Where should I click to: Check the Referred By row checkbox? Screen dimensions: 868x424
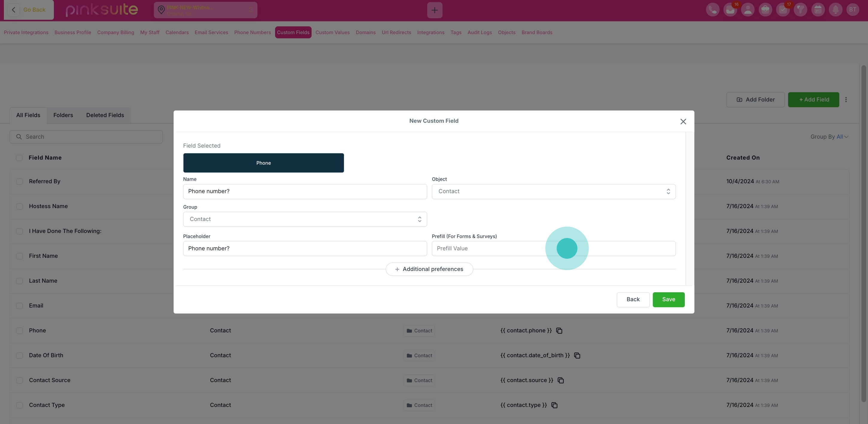click(19, 182)
